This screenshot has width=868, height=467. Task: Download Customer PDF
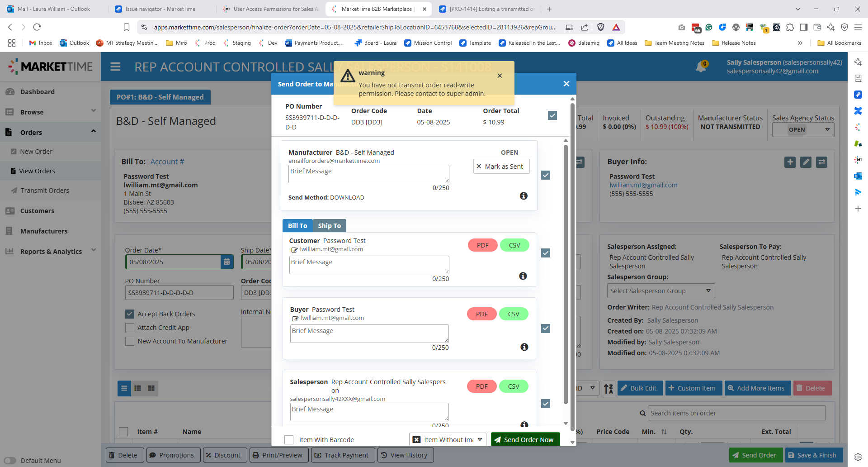[482, 245]
